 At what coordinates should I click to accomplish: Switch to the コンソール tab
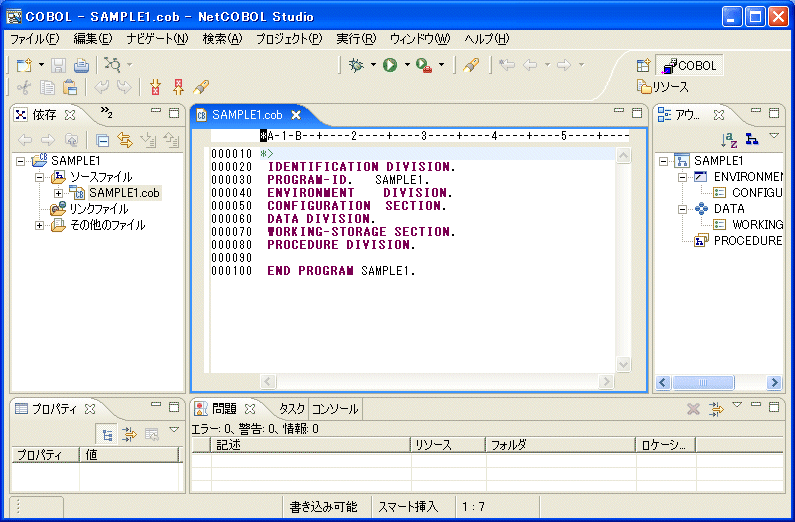(x=335, y=409)
